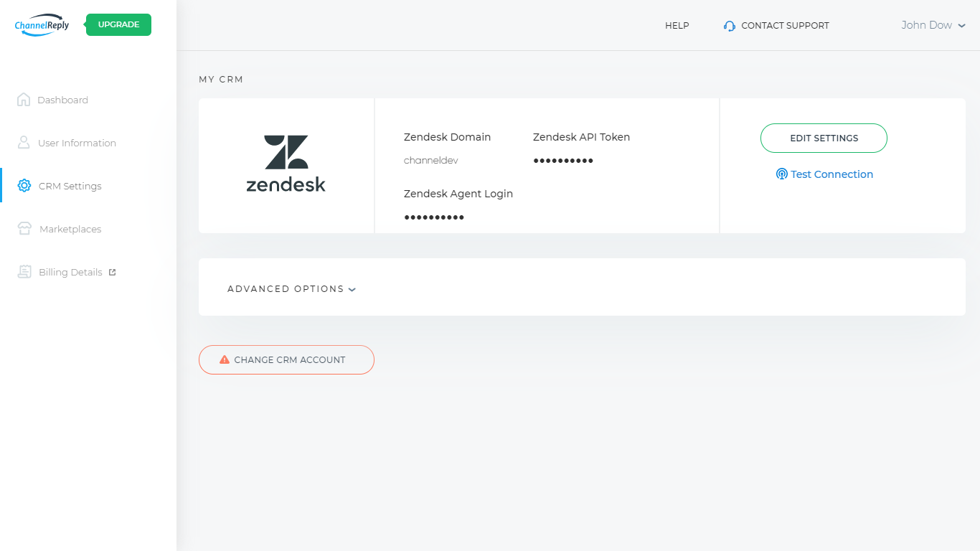Click the User Information person icon
Viewport: 980px width, 551px height.
click(24, 143)
